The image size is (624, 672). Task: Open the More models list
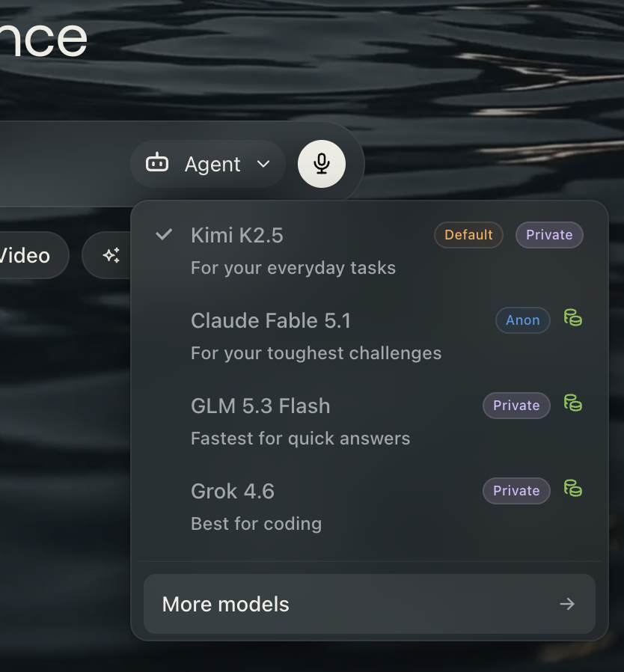(370, 604)
